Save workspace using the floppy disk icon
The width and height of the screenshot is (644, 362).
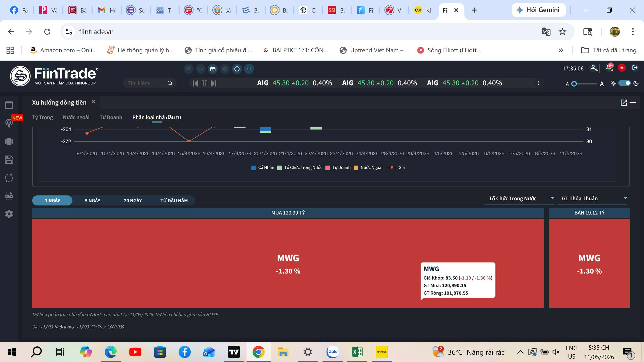click(9, 160)
